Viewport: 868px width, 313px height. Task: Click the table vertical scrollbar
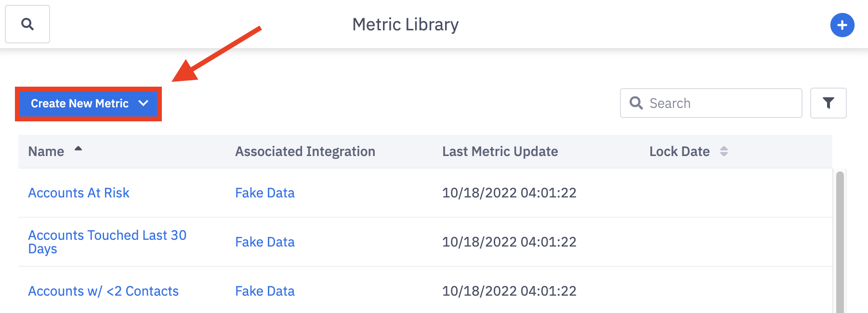[x=840, y=241]
